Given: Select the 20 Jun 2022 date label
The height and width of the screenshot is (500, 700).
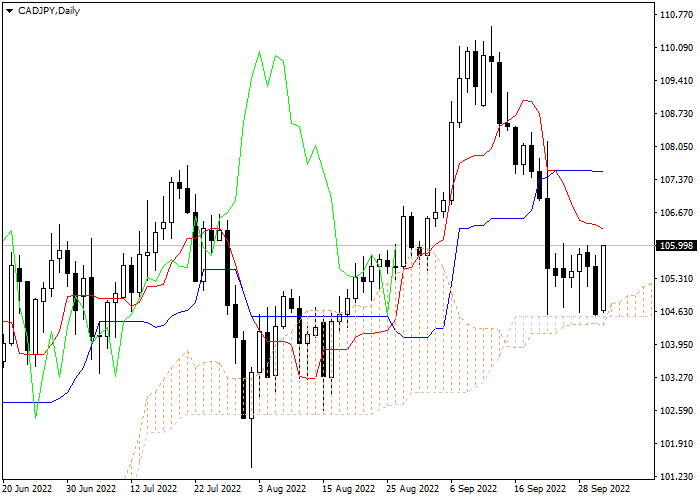Looking at the screenshot, I should [27, 489].
